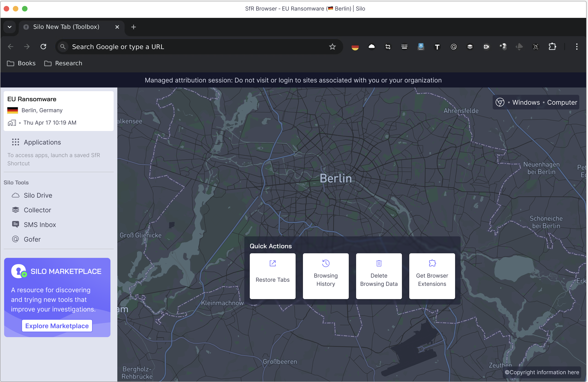The image size is (588, 382).
Task: Click the Quick Actions heading
Action: coord(271,246)
